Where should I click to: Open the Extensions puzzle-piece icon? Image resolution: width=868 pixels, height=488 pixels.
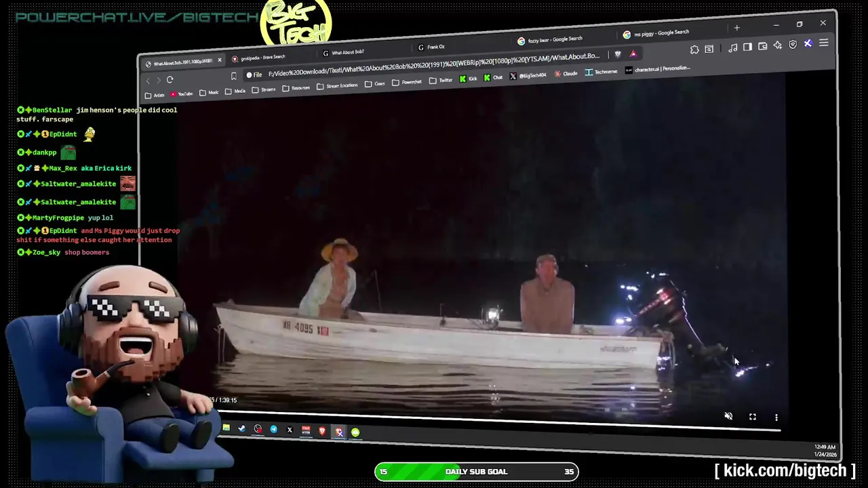pos(694,49)
